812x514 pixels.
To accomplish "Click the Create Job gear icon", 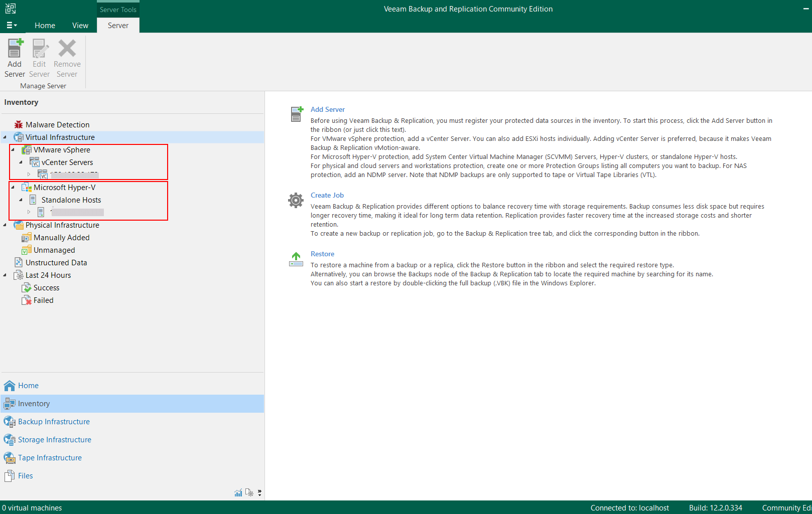I will (296, 200).
